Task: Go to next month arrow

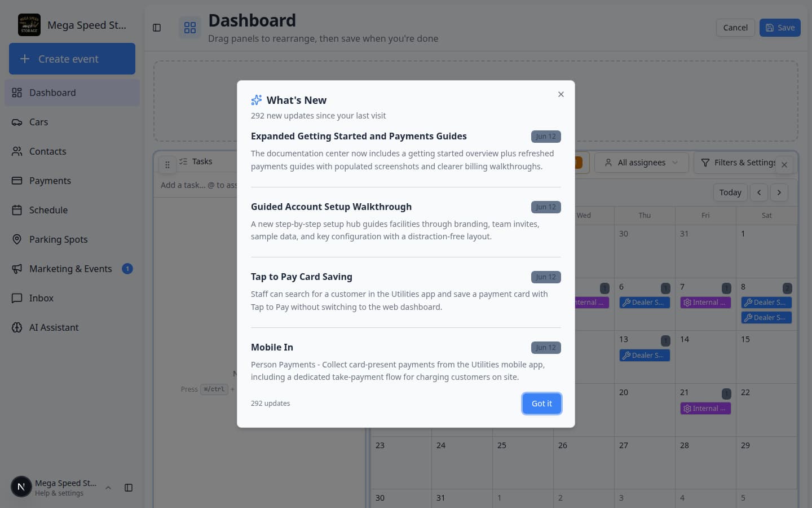Action: click(779, 192)
